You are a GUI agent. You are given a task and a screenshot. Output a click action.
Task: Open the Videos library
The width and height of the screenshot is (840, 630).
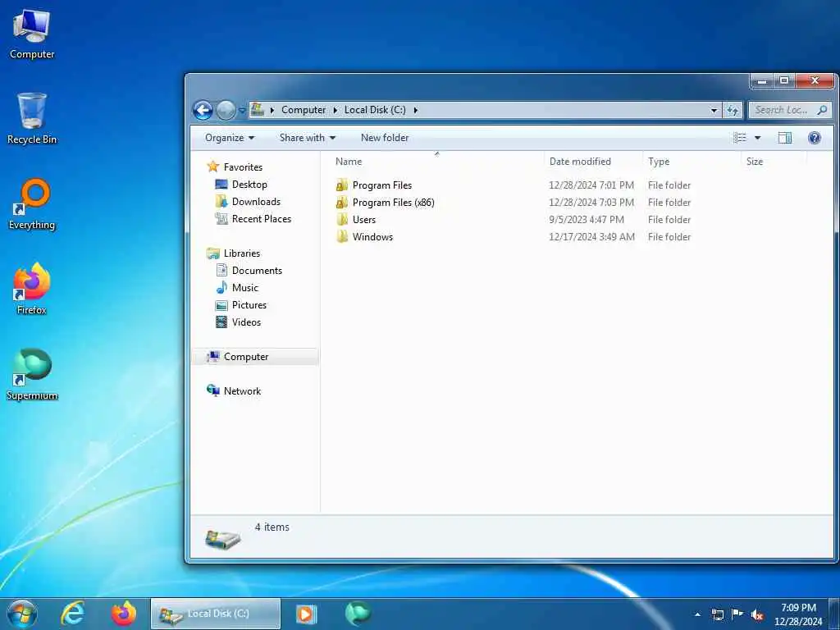click(246, 322)
